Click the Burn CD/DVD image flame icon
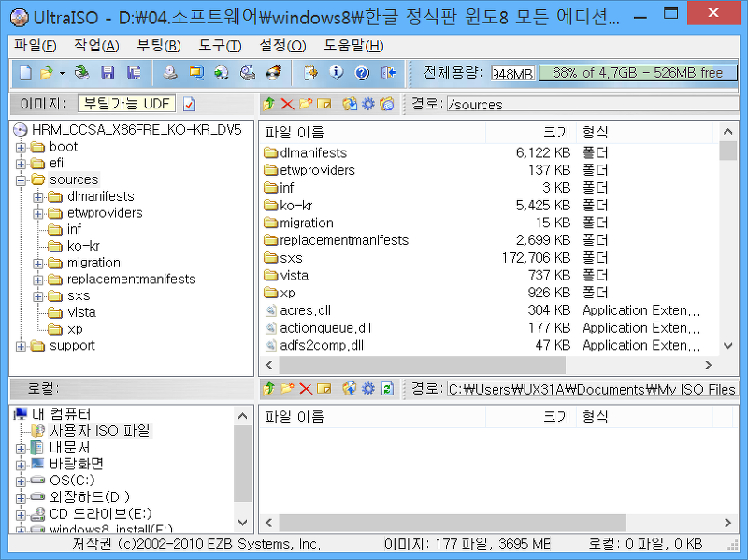 coord(273,73)
